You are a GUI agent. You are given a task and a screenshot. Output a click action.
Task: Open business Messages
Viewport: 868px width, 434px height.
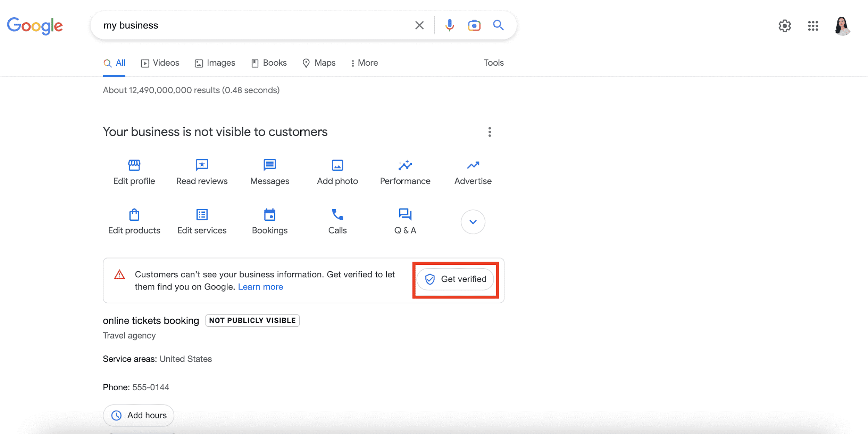tap(270, 172)
